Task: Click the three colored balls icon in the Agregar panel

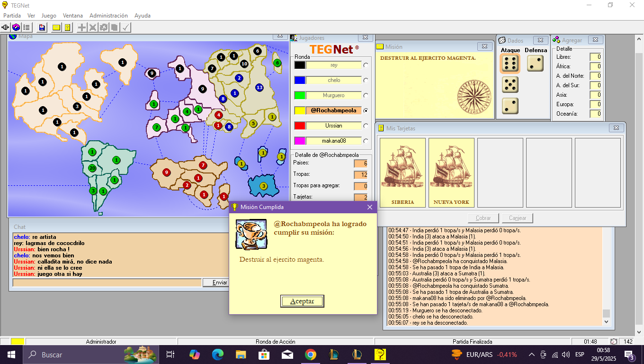Action: 557,40
